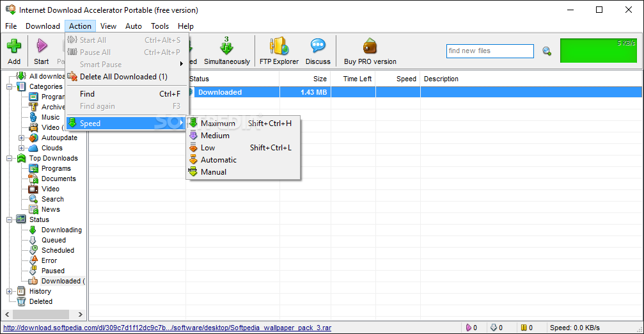Click the Search magnifier icon under Top Downloads
The image size is (644, 334).
pos(33,199)
